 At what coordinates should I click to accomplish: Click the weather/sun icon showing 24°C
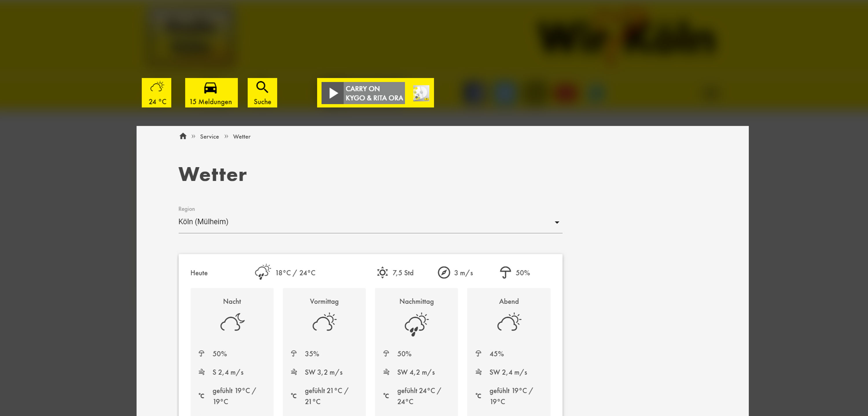tap(157, 92)
